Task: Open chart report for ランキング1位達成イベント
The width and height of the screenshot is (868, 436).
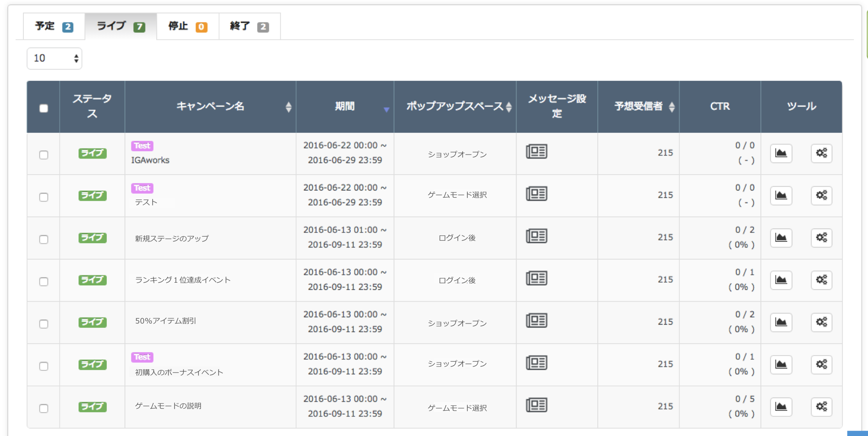Action: (x=781, y=280)
